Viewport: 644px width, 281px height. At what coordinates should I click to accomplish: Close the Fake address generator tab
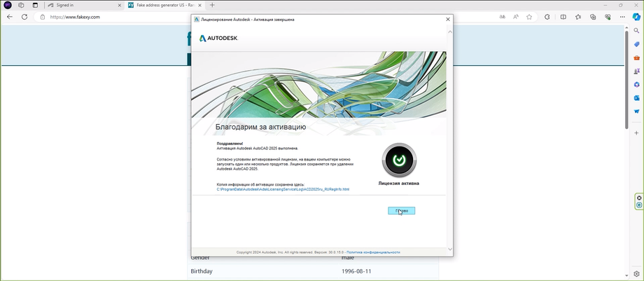click(200, 6)
